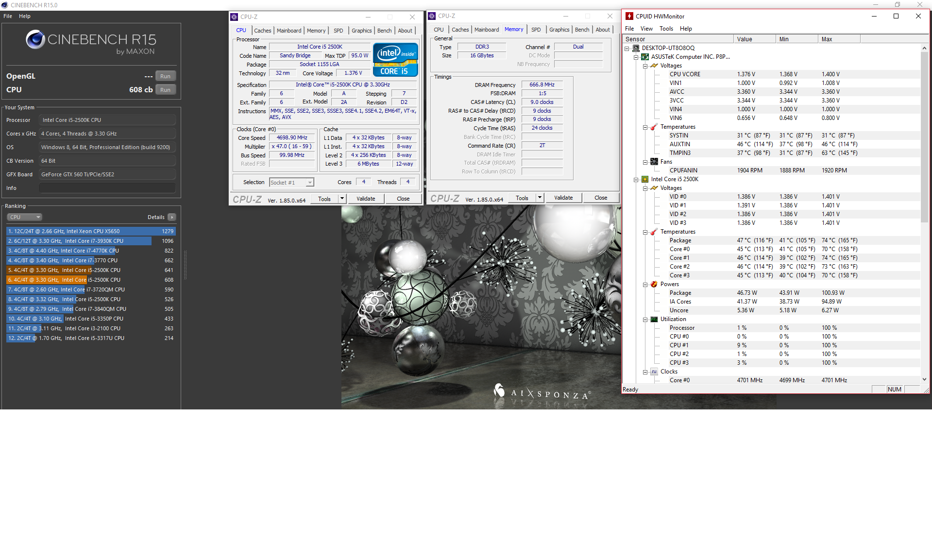Click the HWMonitor red title bar icon
The width and height of the screenshot is (932, 560).
tap(629, 16)
